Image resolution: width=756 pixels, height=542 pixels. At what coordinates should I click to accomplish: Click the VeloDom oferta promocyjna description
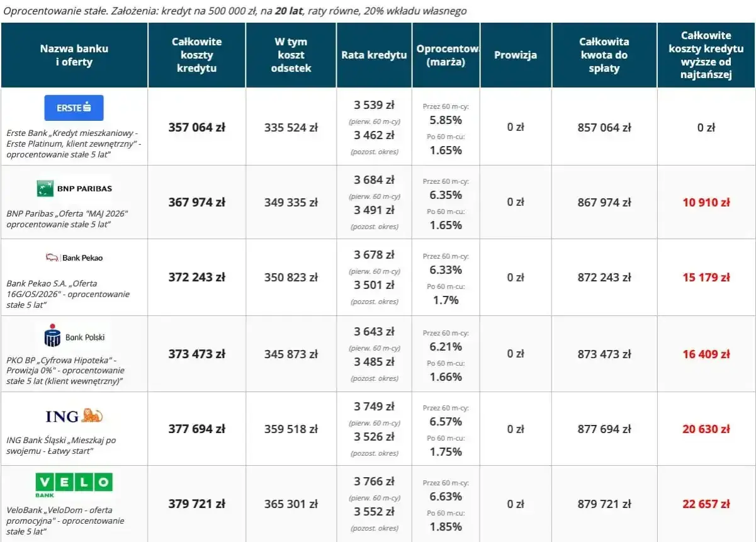coord(65,521)
